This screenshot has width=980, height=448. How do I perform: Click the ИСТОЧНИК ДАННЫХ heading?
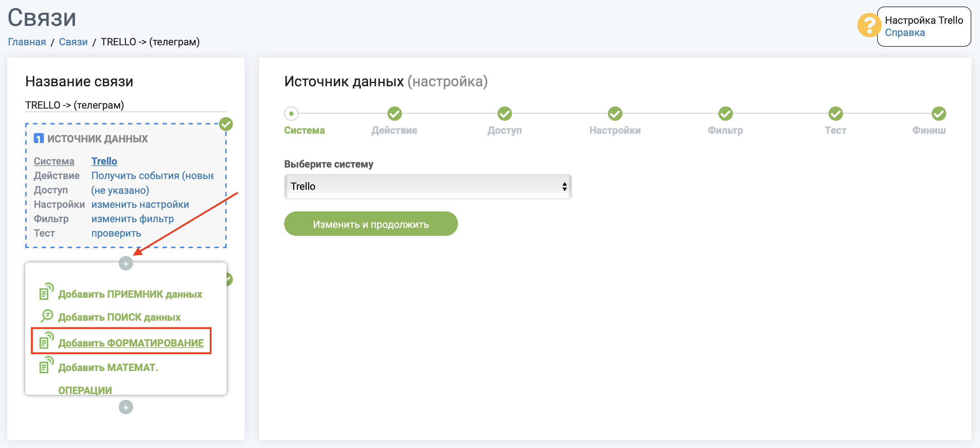[x=97, y=139]
